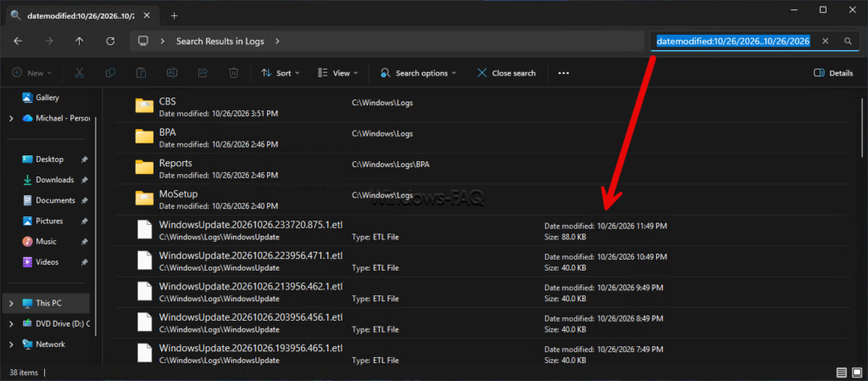Image resolution: width=868 pixels, height=381 pixels.
Task: Click the Rename icon in toolbar
Action: click(171, 72)
